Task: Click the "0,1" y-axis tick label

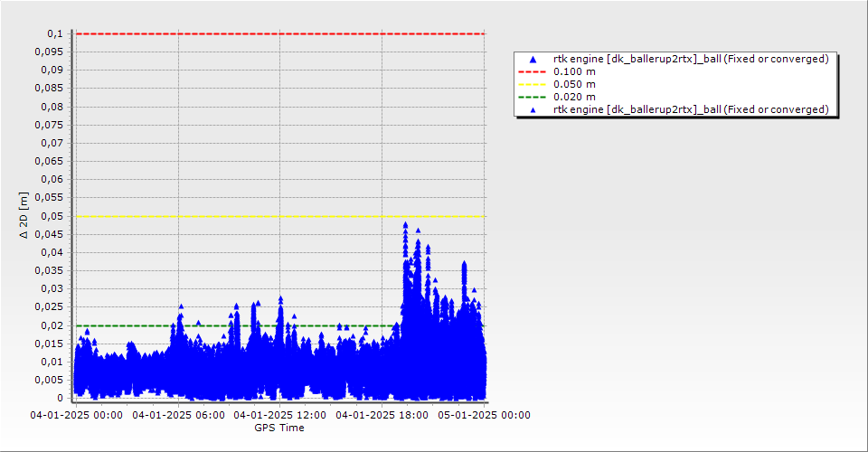Action: click(x=55, y=33)
